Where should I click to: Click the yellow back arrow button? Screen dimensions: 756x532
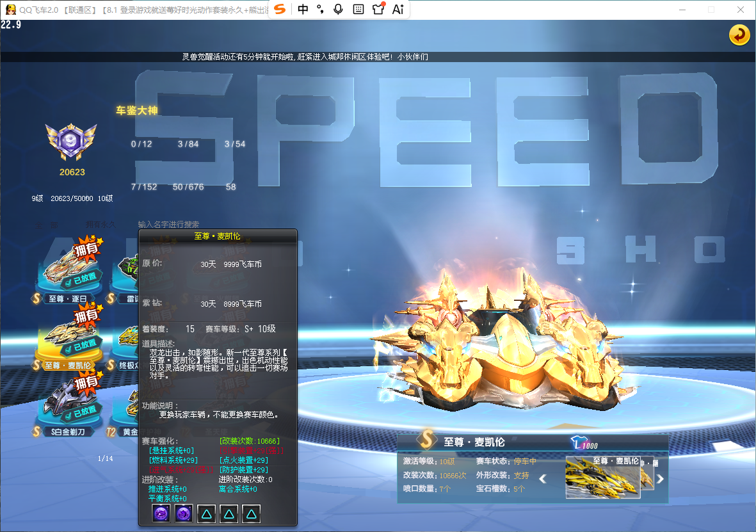739,35
